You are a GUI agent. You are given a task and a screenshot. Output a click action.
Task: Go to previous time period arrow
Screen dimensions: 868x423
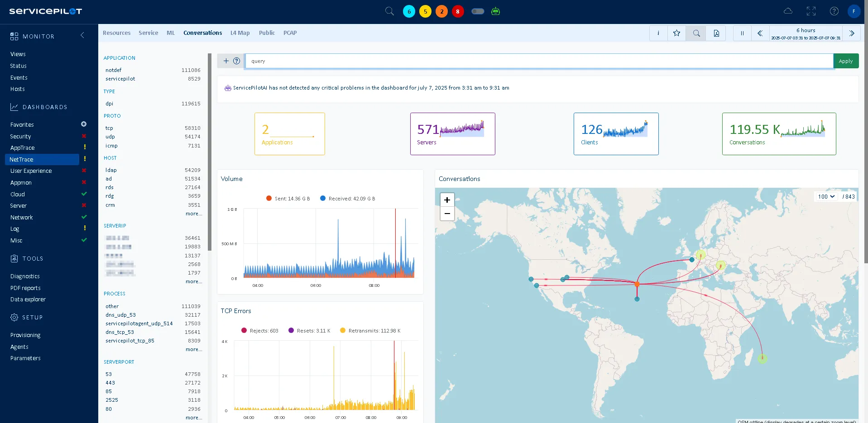click(x=760, y=33)
